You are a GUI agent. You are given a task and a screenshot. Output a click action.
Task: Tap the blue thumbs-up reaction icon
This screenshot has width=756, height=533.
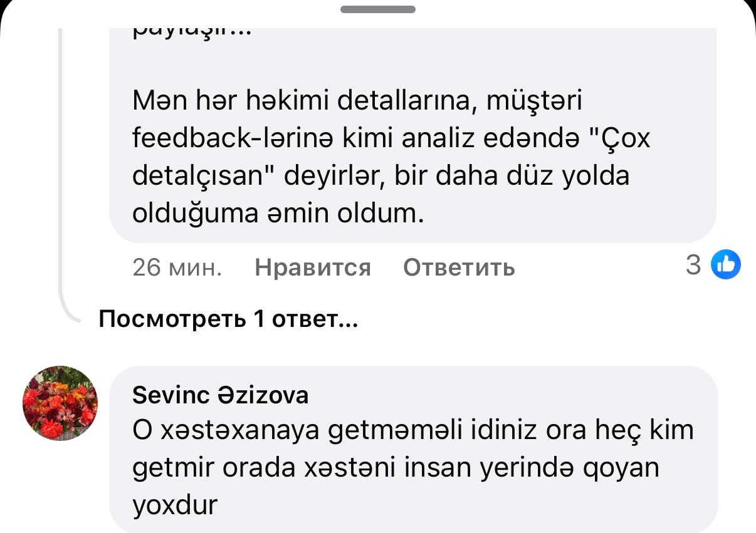[726, 265]
